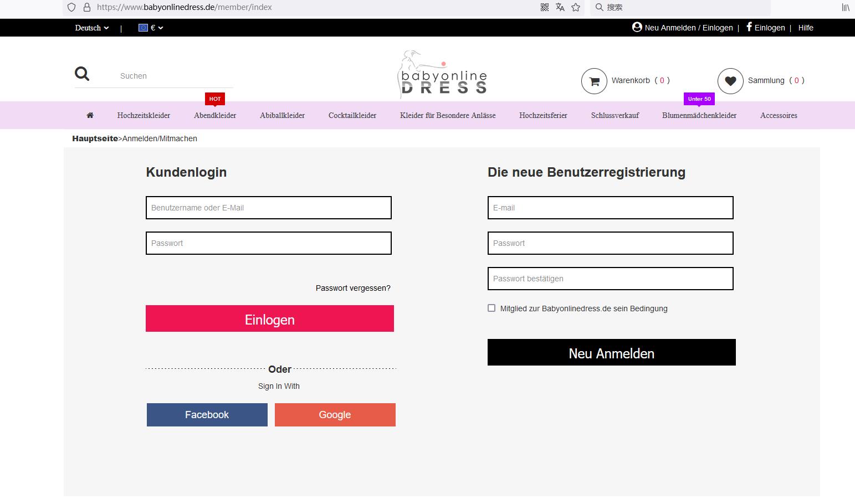The width and height of the screenshot is (855, 504).
Task: Focus the Benutzername oder E-Mail field
Action: (x=268, y=208)
